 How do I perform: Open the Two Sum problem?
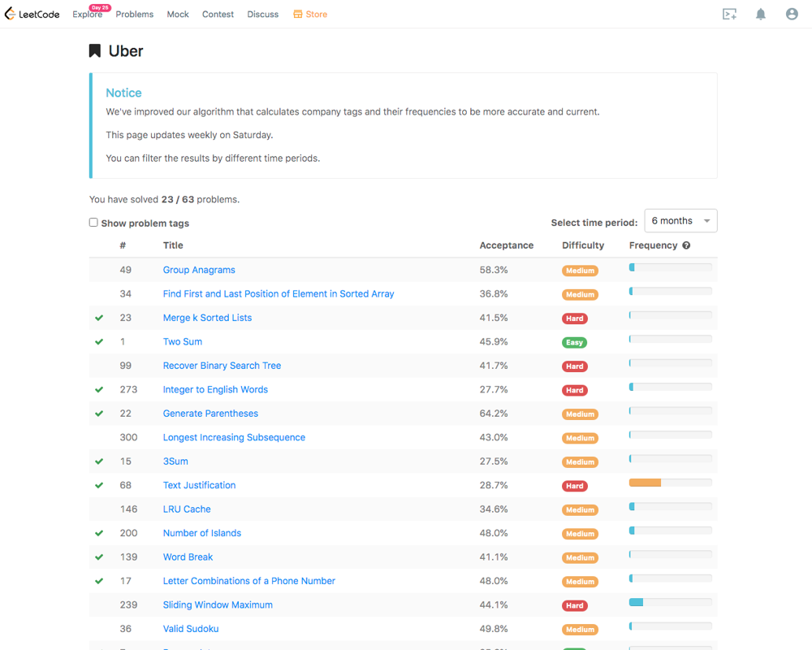pos(182,341)
